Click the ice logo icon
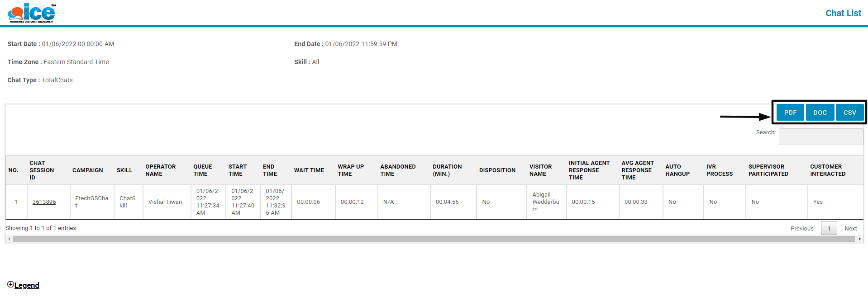This screenshot has height=301, width=868. 31,13
